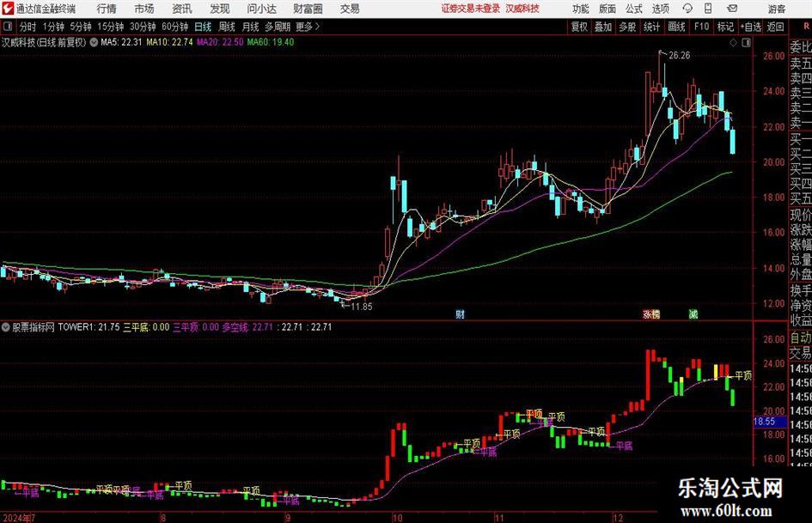The width and height of the screenshot is (812, 523).
Task: Switch to the 5分钟 period tab
Action: coord(81,27)
